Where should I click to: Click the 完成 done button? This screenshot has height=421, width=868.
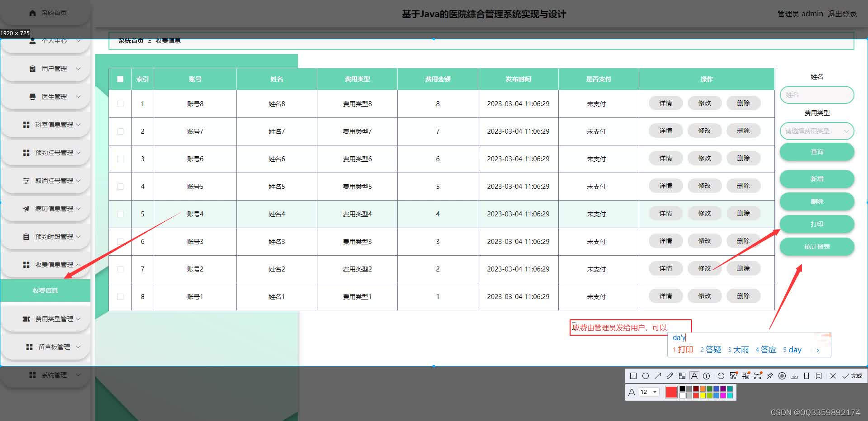852,376
